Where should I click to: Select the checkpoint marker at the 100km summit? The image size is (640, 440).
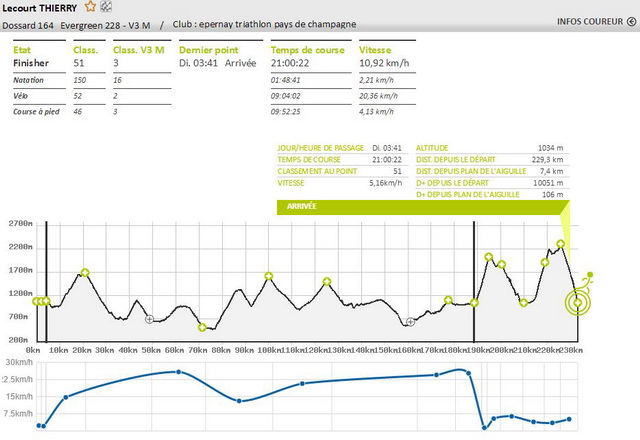[269, 276]
